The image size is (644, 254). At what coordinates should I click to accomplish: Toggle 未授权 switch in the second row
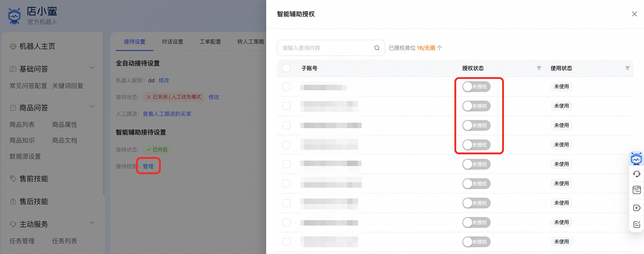(x=476, y=106)
